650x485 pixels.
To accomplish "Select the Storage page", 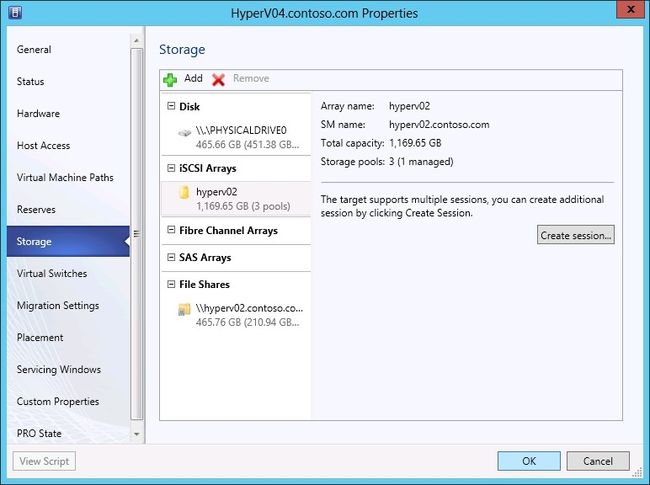I will pyautogui.click(x=68, y=241).
